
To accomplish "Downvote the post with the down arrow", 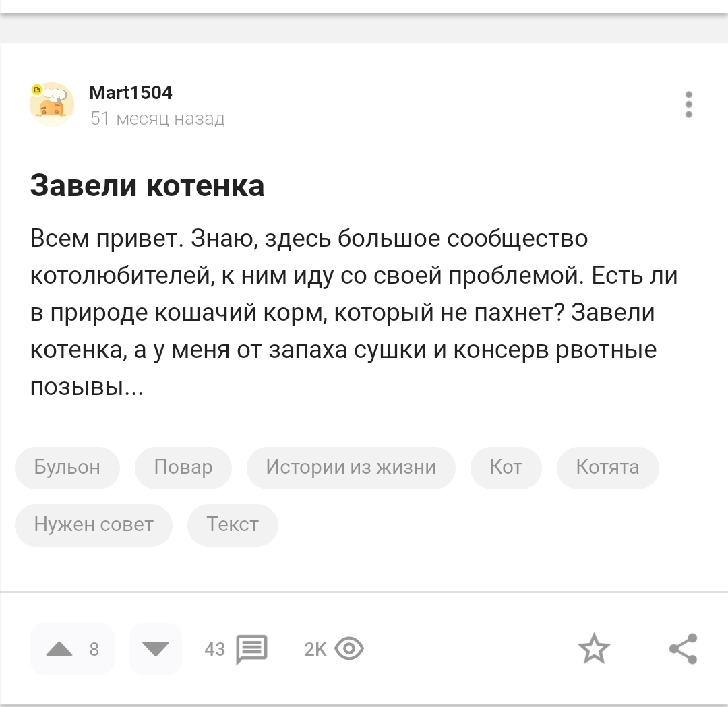I will pos(156,649).
